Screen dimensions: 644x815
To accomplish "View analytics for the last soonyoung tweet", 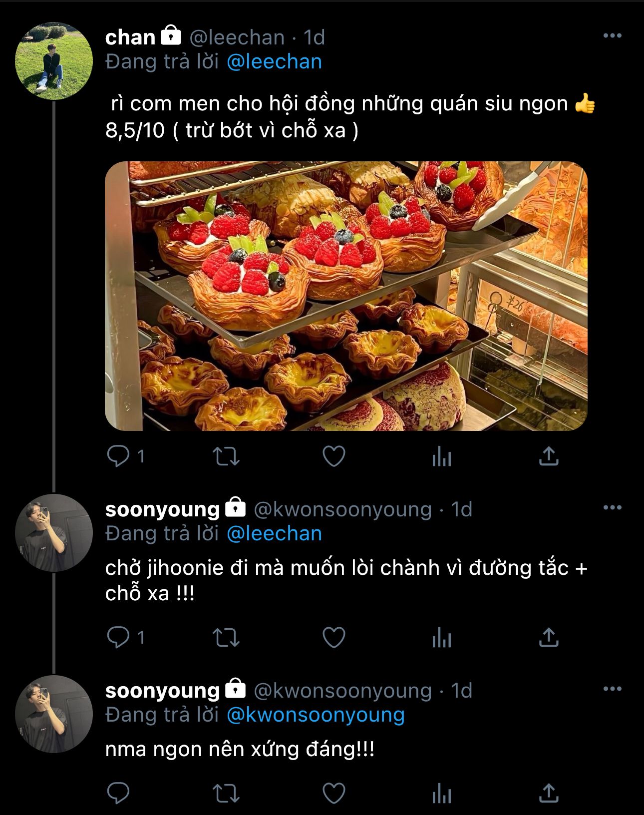I will (441, 793).
